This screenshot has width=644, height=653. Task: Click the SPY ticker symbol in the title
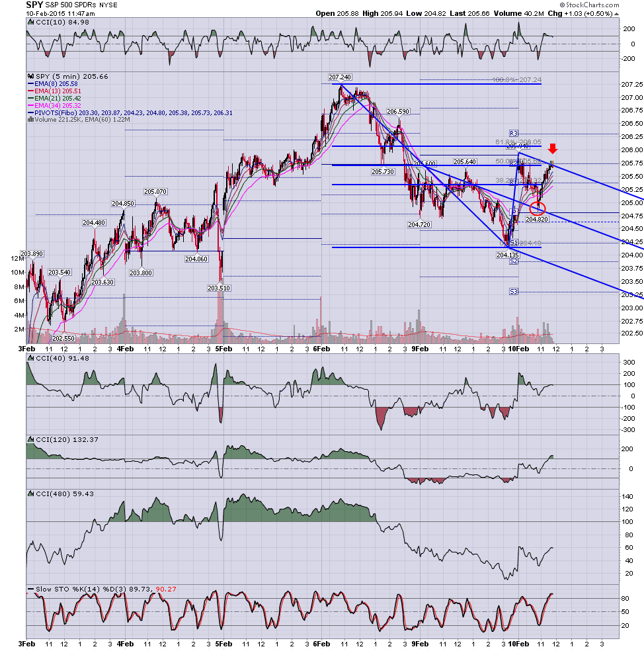tap(34, 5)
